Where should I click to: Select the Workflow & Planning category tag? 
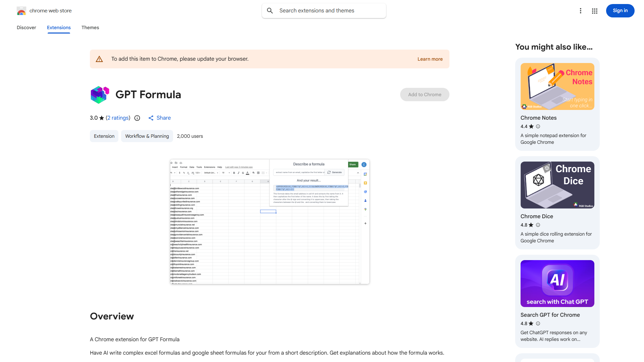point(147,136)
